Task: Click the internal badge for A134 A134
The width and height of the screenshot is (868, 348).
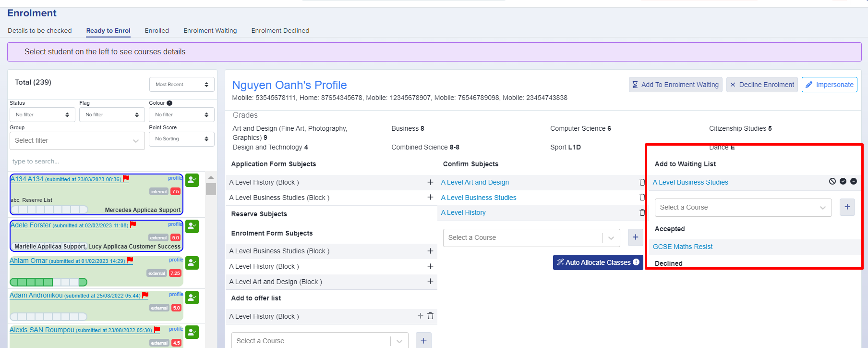Action: 159,192
